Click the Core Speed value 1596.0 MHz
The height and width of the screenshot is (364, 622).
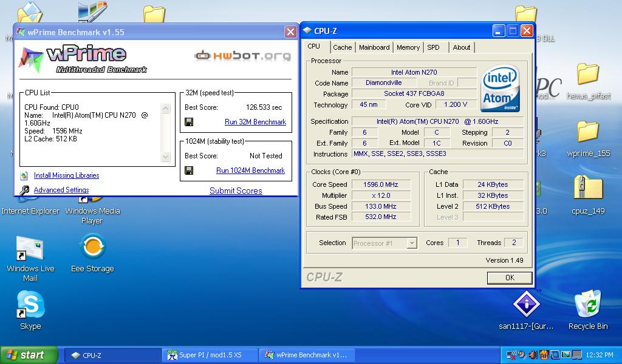381,184
